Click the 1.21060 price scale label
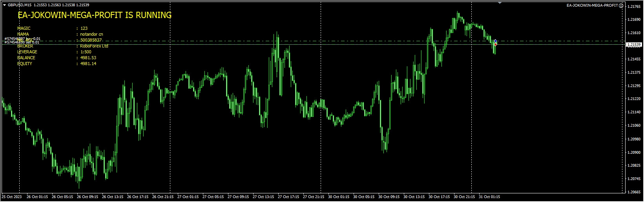This screenshot has width=644, height=202. (634, 126)
